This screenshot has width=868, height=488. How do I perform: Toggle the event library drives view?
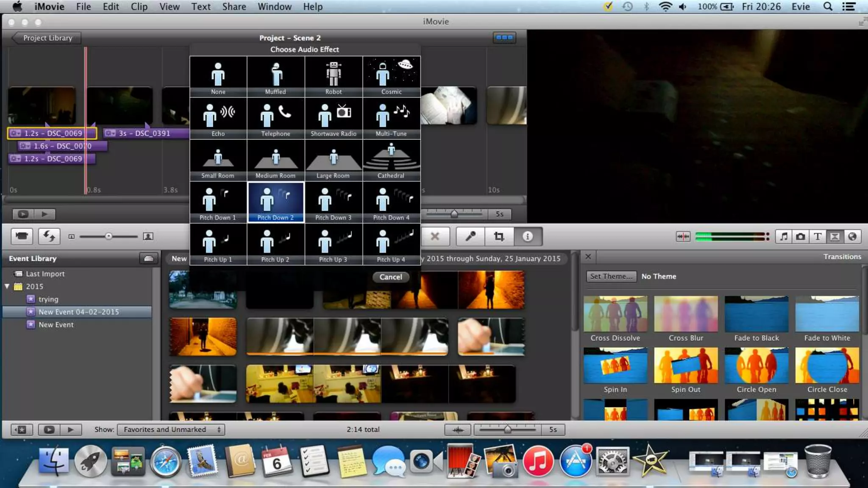[x=148, y=258]
